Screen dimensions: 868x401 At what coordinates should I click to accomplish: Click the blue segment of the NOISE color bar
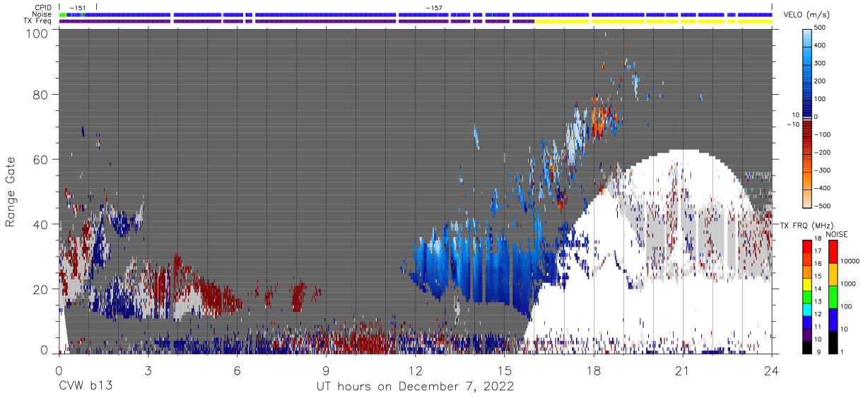pyautogui.click(x=833, y=320)
